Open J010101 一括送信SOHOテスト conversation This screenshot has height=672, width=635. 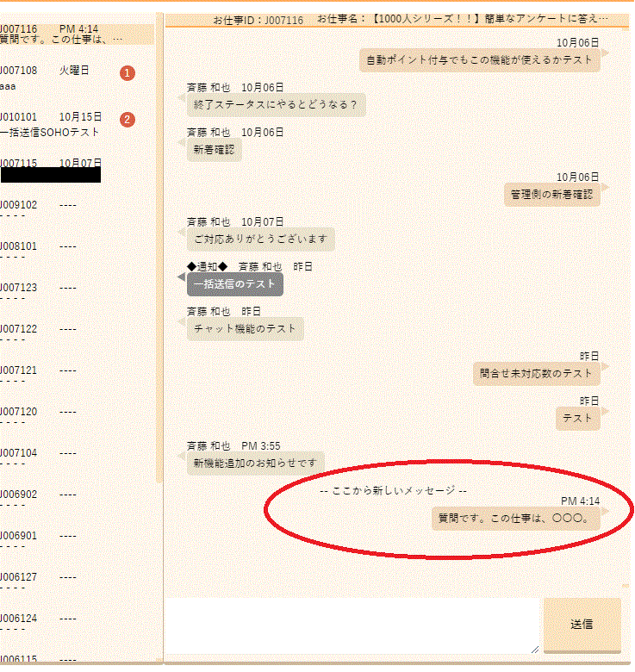pyautogui.click(x=78, y=125)
